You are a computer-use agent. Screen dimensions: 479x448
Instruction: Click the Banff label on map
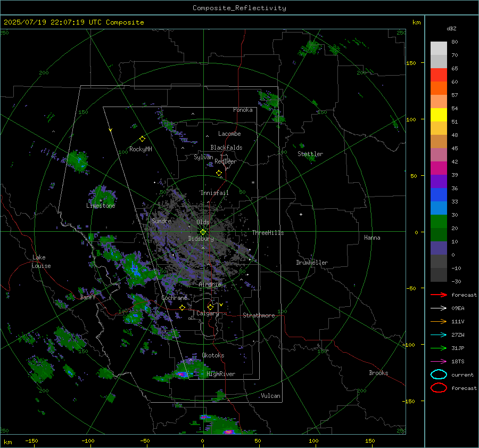(x=88, y=297)
